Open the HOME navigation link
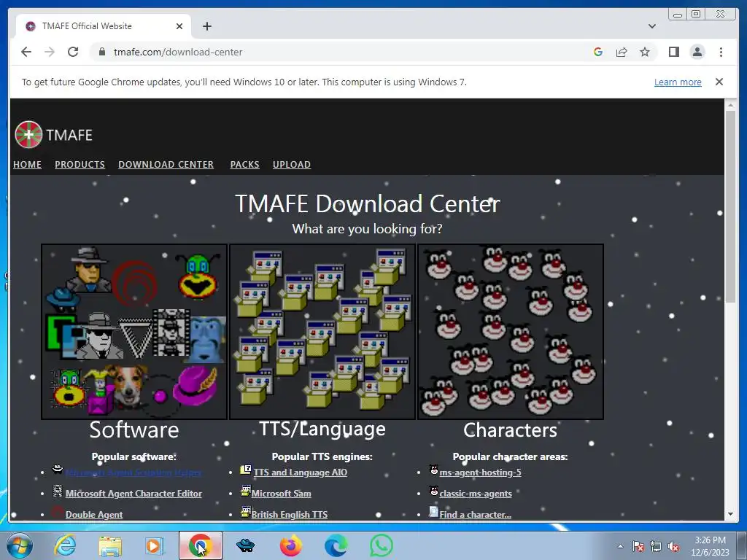This screenshot has height=560, width=747. (27, 164)
